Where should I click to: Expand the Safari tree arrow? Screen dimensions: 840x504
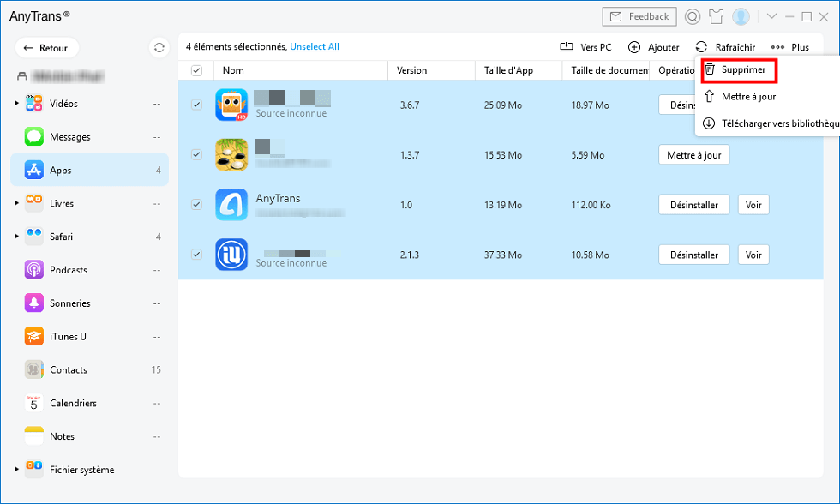[16, 237]
